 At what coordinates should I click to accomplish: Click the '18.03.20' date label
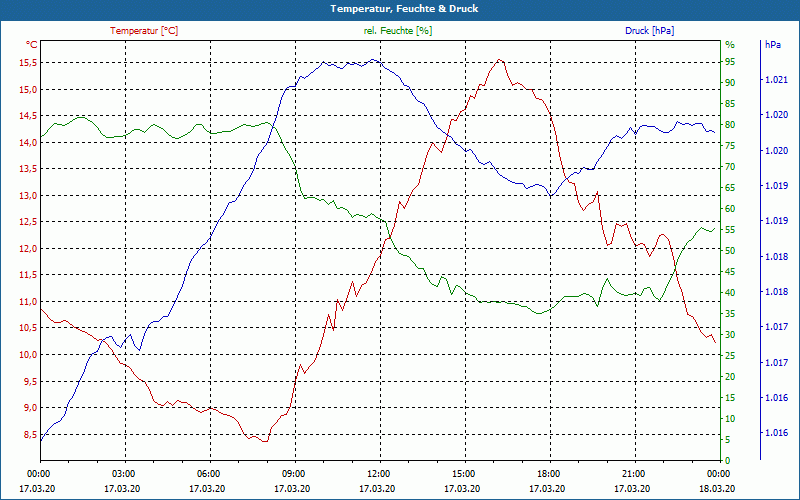(718, 488)
